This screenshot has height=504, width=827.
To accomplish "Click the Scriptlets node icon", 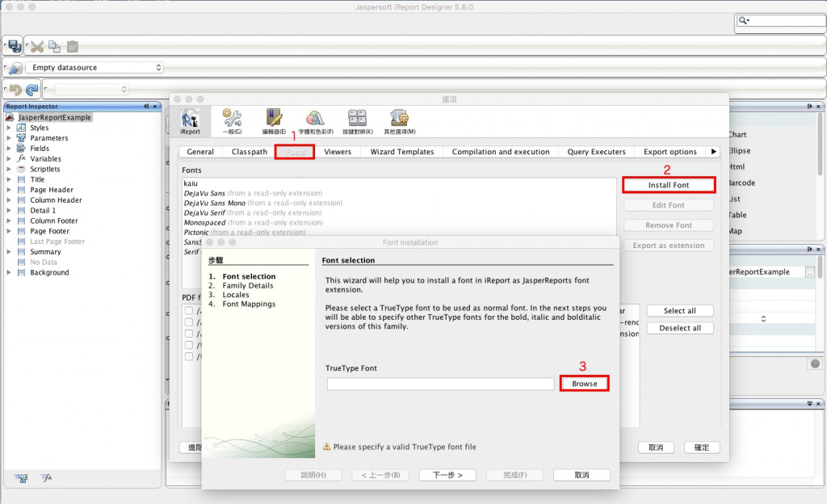I will pos(21,170).
